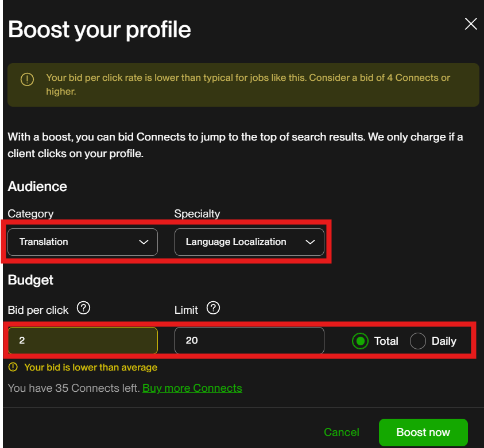Click the Bid per click field showing 2
The width and height of the screenshot is (484, 448).
coord(82,340)
